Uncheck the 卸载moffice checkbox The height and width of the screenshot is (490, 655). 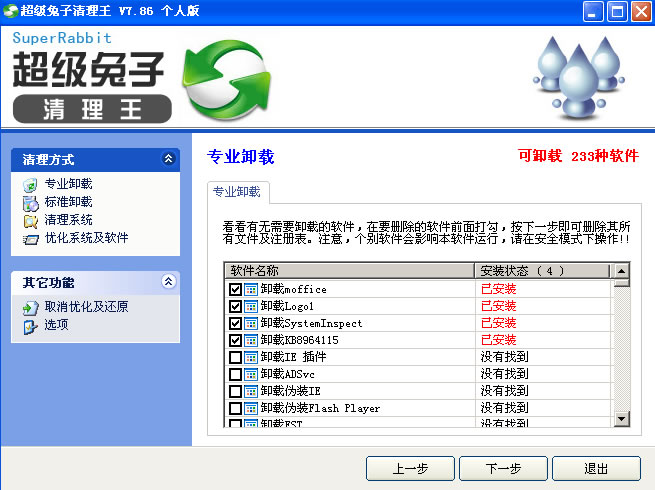[x=235, y=289]
